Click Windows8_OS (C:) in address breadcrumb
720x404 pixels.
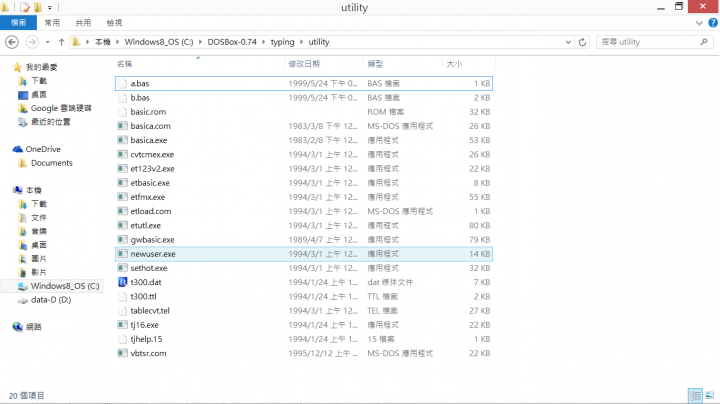pos(159,42)
